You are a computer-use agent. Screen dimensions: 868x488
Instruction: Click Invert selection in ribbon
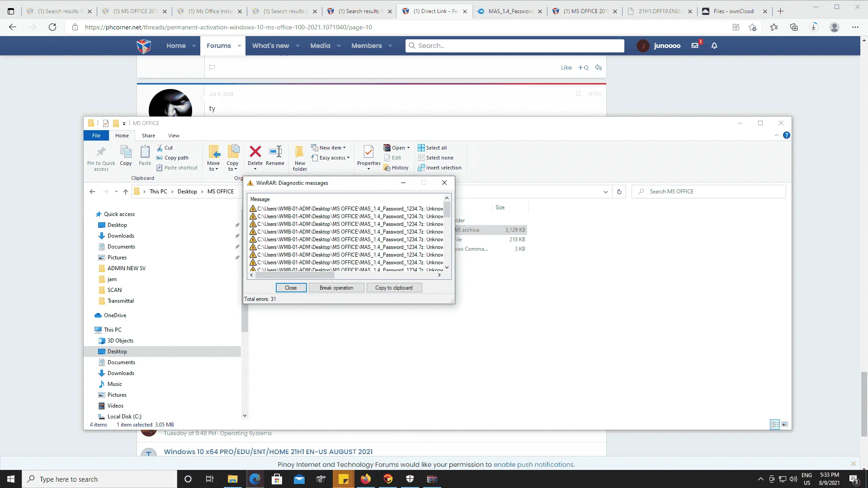[440, 168]
